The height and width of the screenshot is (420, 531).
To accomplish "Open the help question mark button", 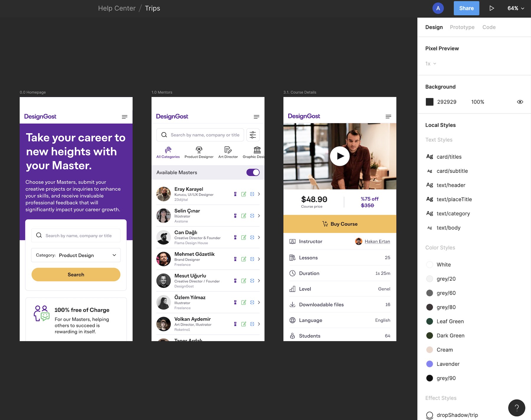I will pos(516,408).
